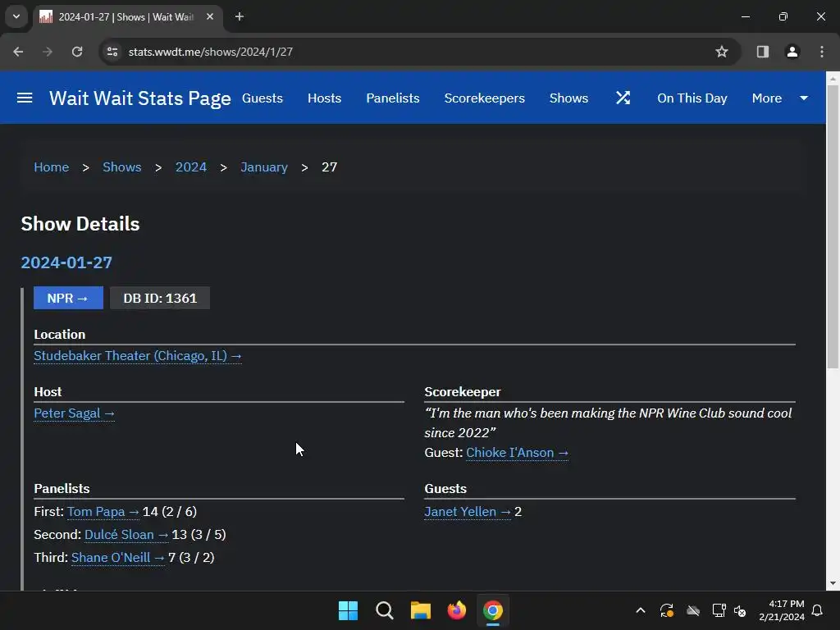Open the Chrome three-dot menu
The height and width of the screenshot is (630, 840).
(822, 52)
